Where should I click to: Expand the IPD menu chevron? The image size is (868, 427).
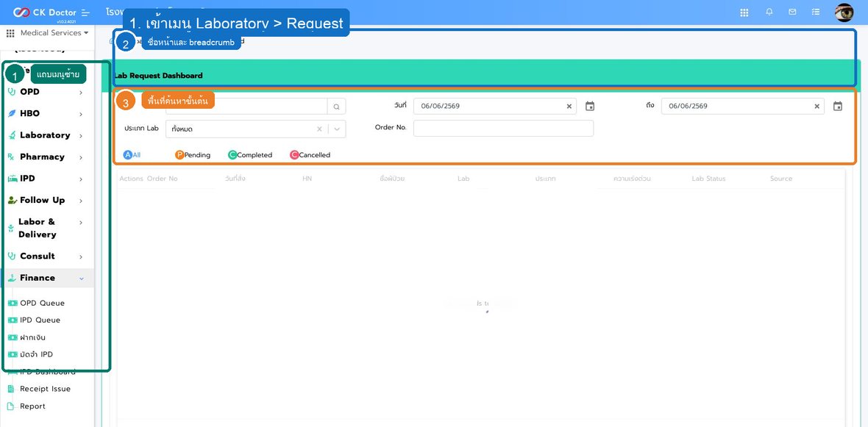[81, 179]
